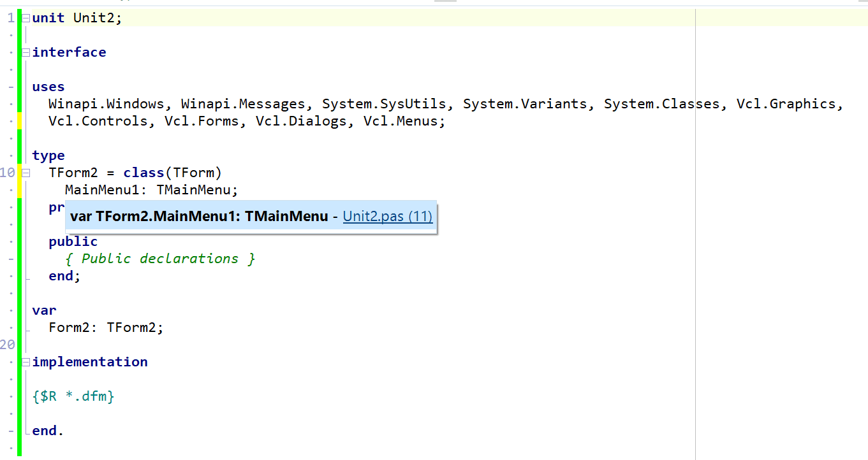Click the 'interface' keyword
Image resolution: width=868 pixels, height=460 pixels.
pyautogui.click(x=70, y=52)
